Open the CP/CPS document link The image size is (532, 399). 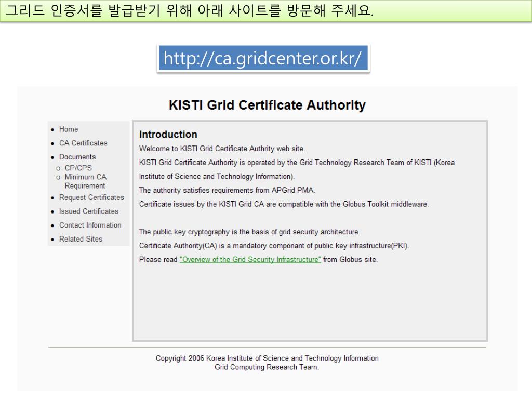78,168
